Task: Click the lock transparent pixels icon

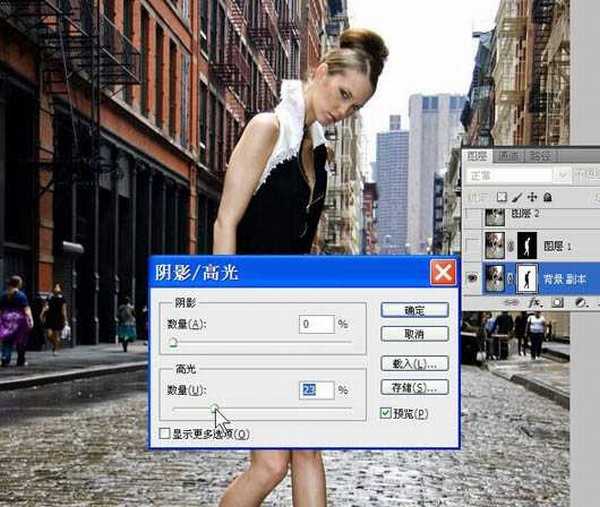Action: (x=502, y=197)
